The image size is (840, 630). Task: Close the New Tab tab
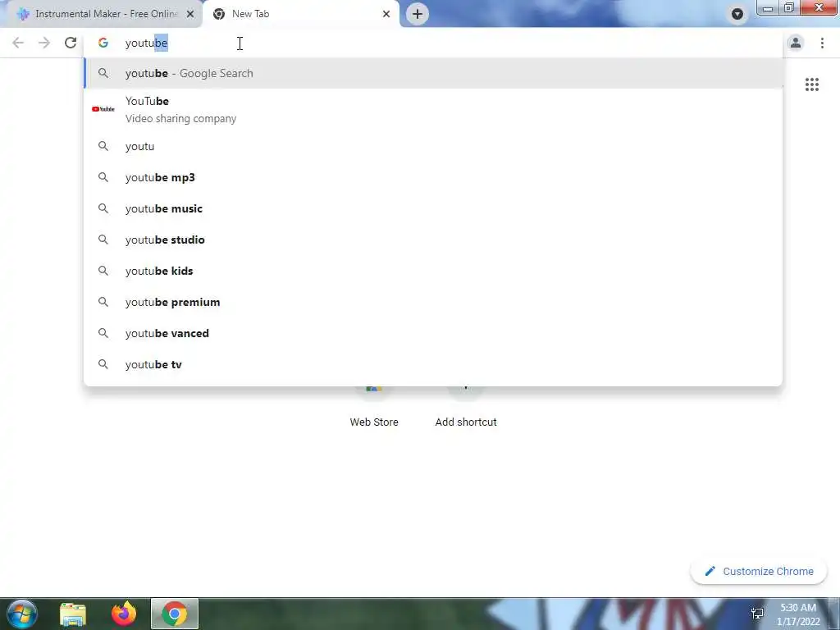coord(386,14)
